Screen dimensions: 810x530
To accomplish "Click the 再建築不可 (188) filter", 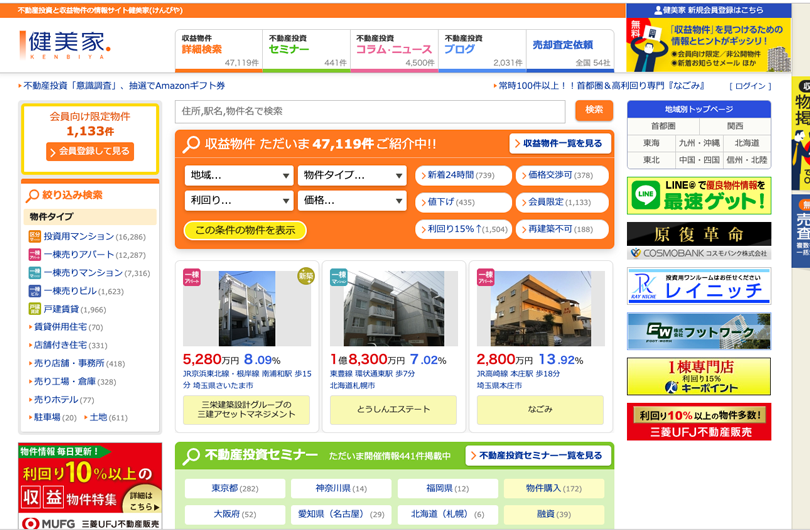I will point(562,229).
